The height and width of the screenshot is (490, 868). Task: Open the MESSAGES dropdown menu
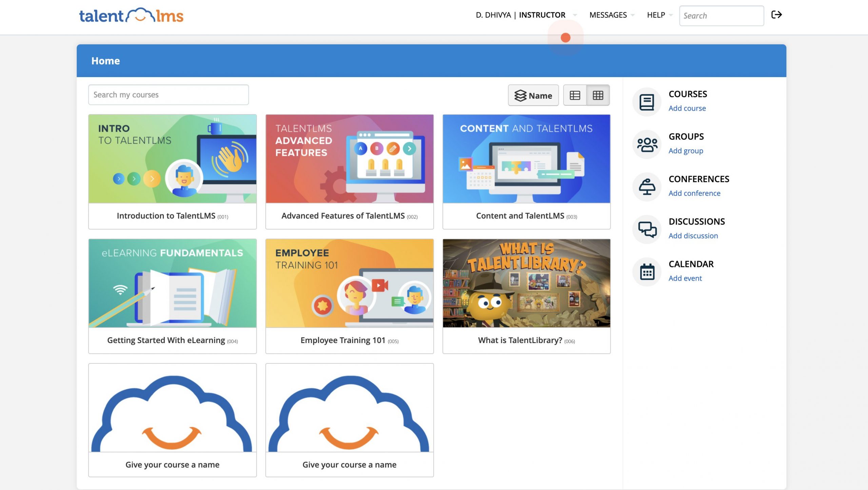tap(608, 15)
